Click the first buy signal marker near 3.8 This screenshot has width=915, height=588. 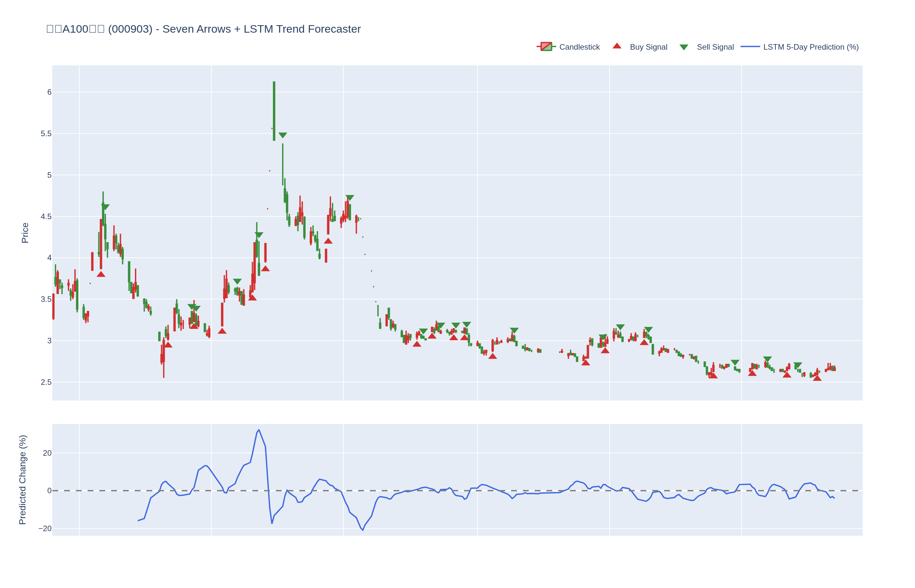coord(101,274)
